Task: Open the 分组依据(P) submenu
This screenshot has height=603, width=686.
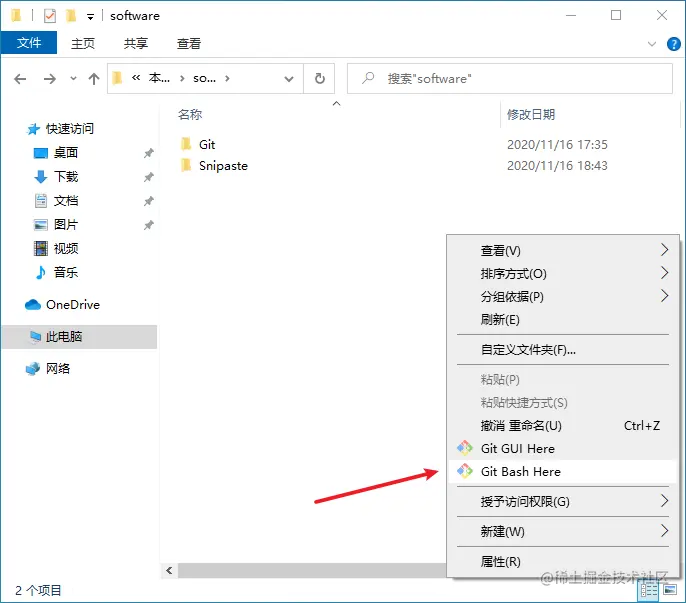Action: tap(563, 296)
